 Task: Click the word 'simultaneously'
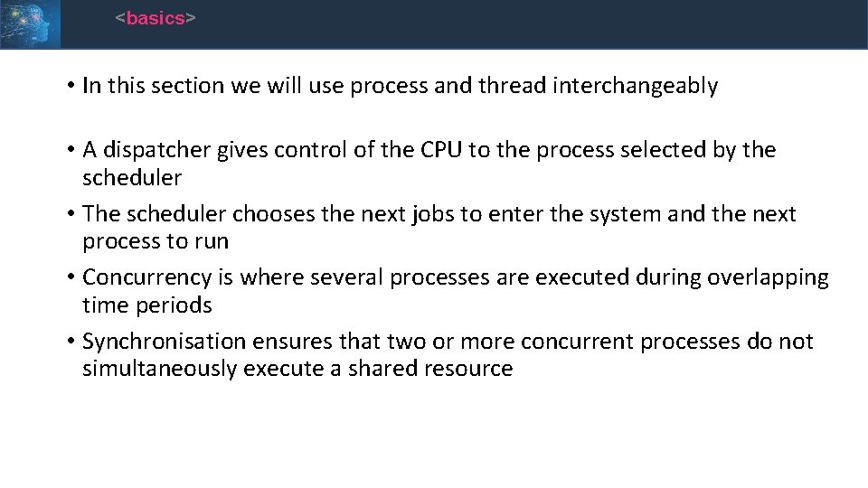point(159,369)
